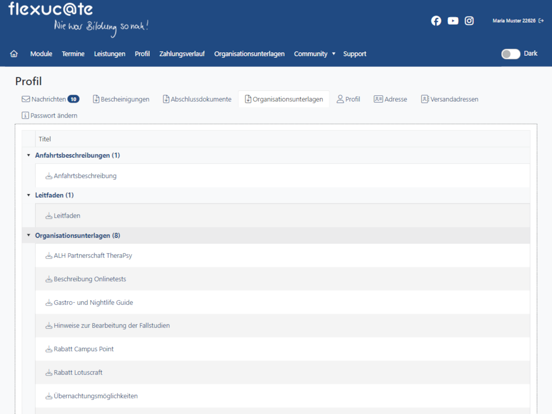This screenshot has height=414, width=552.
Task: Collapse the Anfahrtsbeschreibungen (1) group
Action: click(x=29, y=155)
